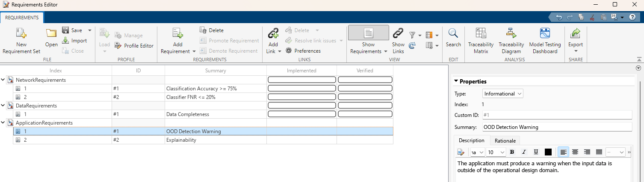The image size is (644, 182).
Task: Select the Description tab
Action: [471, 140]
